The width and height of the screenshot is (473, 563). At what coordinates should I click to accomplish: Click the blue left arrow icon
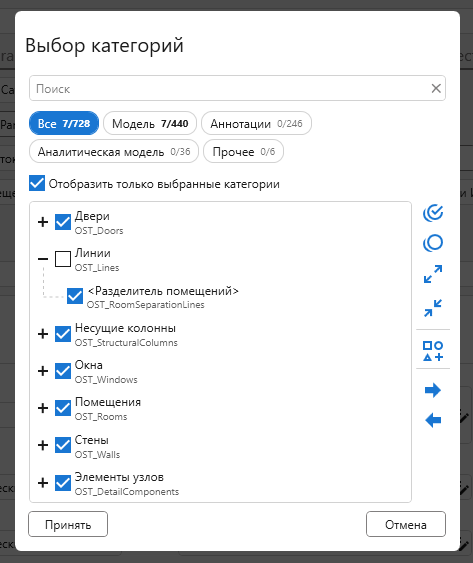pyautogui.click(x=433, y=420)
